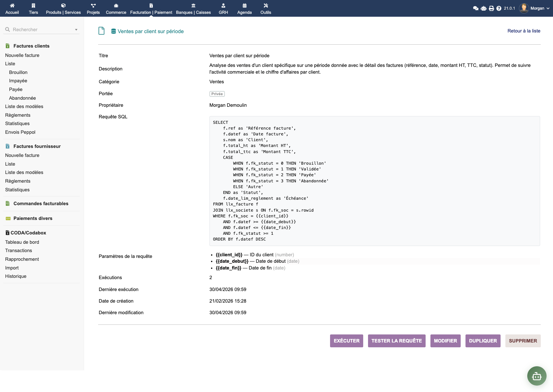Click the printer icon in header
Image resolution: width=553 pixels, height=392 pixels.
click(x=491, y=8)
